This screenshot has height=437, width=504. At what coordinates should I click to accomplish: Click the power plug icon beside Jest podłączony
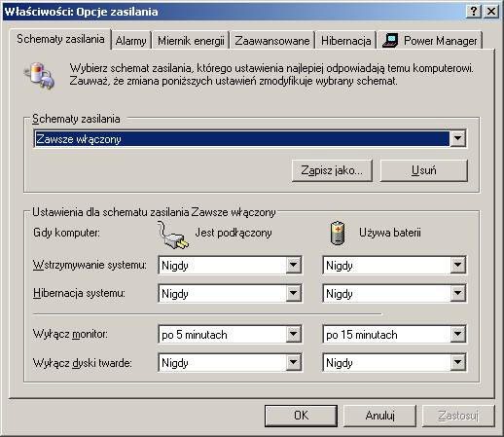173,236
